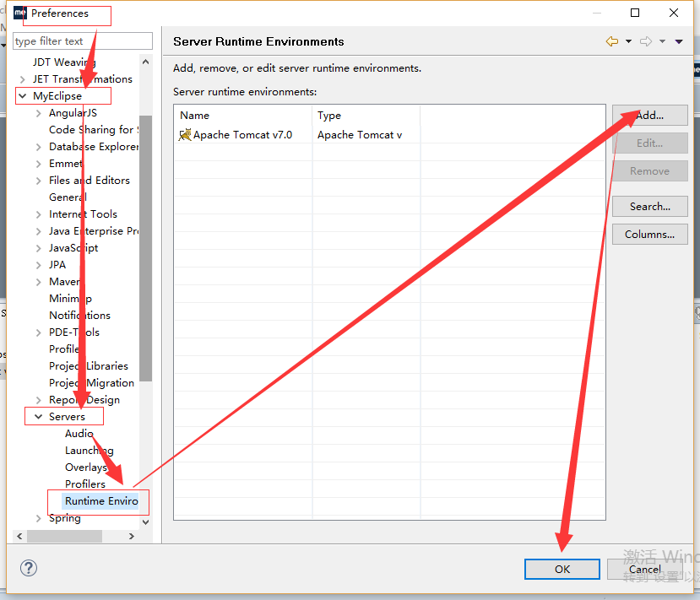Click the tree horizontal scroll right arrow
This screenshot has width=700, height=600.
pyautogui.click(x=131, y=536)
